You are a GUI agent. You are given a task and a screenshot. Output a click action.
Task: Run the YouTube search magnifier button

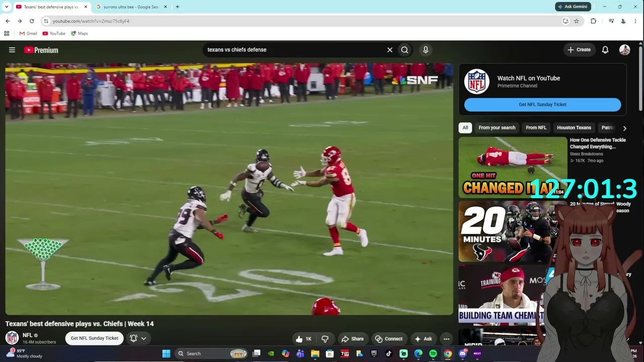(x=405, y=50)
